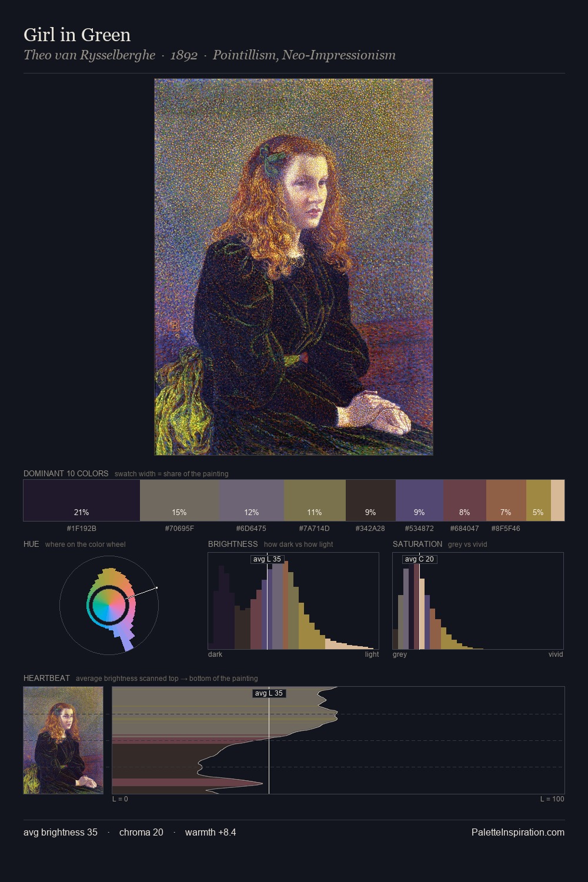Click the HUE section heading
This screenshot has width=588, height=882.
(31, 544)
